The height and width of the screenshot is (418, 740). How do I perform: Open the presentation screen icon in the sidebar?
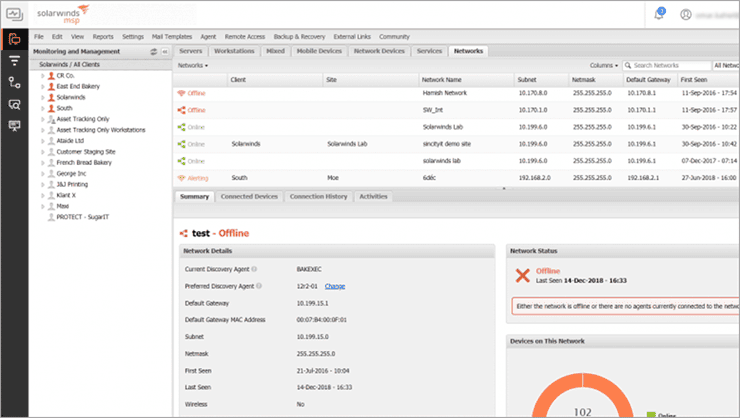14,125
